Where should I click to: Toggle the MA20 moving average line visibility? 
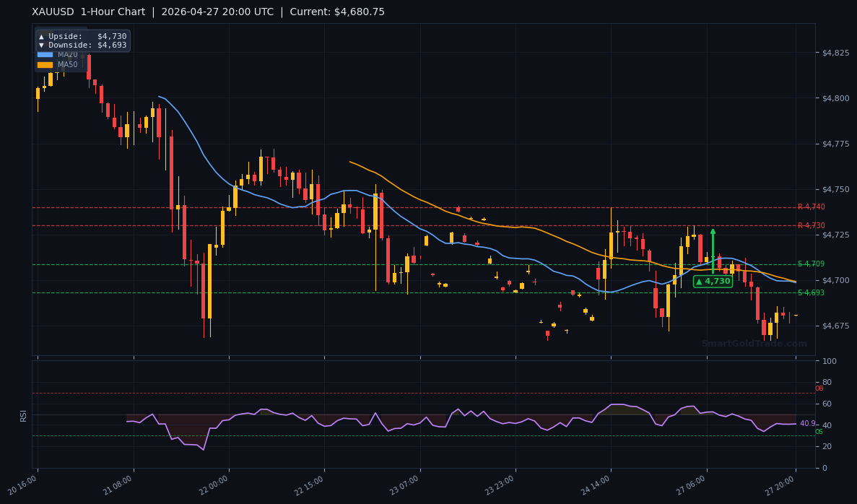tap(67, 55)
